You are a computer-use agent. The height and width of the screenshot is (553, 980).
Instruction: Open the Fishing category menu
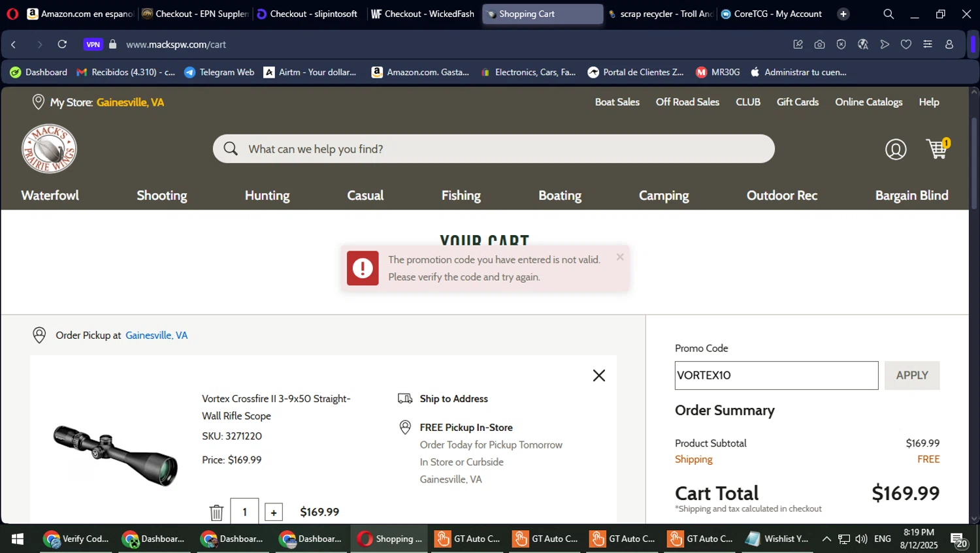[461, 195]
